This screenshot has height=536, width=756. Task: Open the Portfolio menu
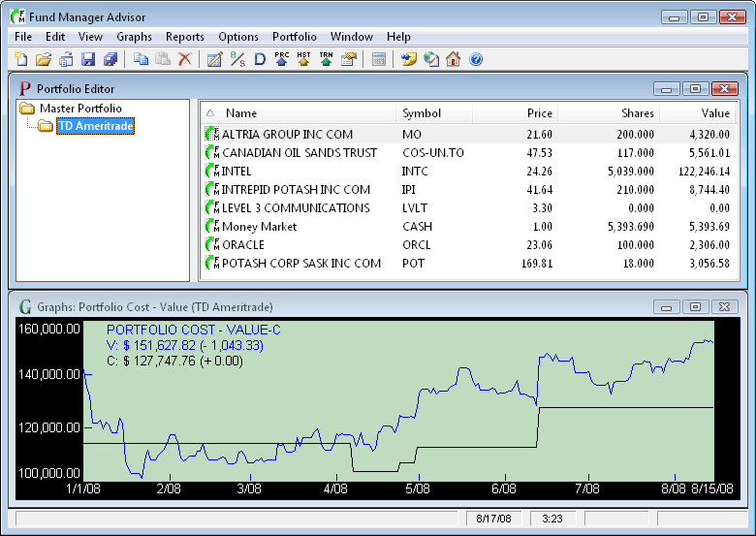[x=294, y=37]
